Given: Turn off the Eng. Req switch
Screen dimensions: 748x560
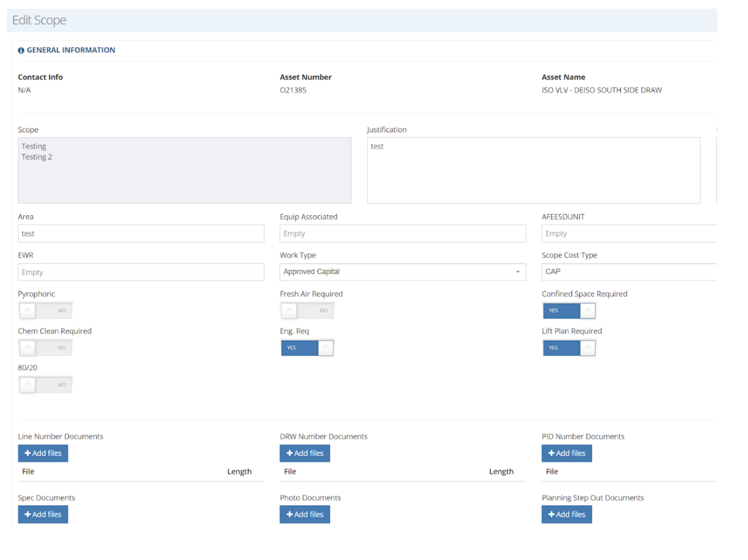Looking at the screenshot, I should click(307, 348).
